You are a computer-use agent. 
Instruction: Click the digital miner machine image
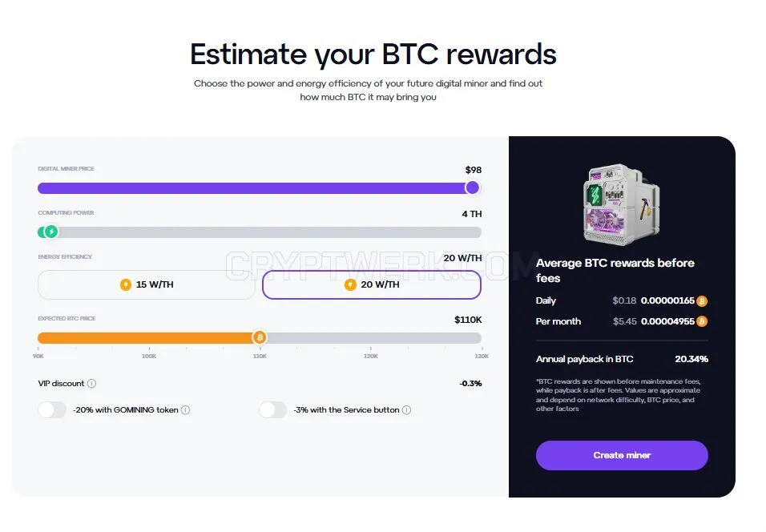tap(622, 204)
